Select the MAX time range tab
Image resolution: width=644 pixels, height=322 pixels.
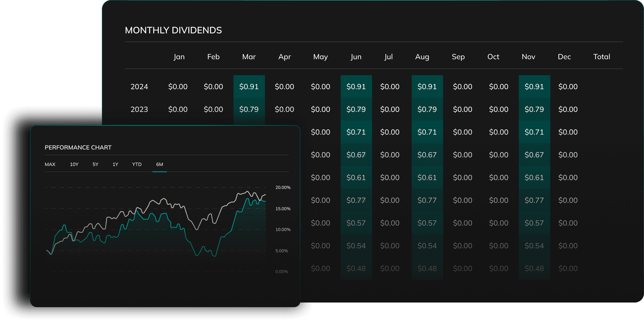(50, 164)
